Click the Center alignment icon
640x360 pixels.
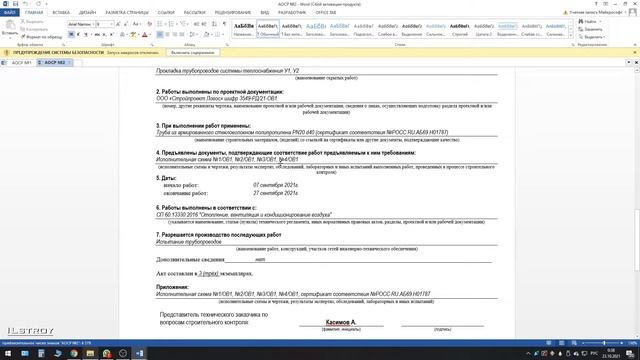(x=167, y=35)
